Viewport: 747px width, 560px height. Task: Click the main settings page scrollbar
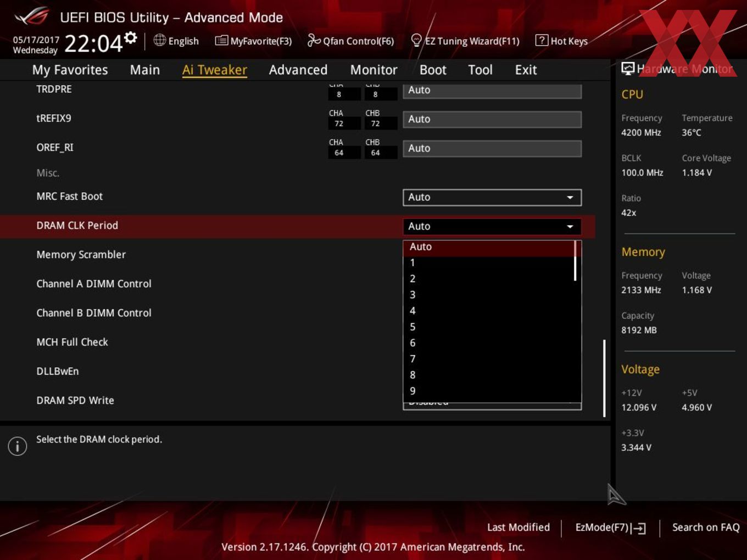coord(604,378)
